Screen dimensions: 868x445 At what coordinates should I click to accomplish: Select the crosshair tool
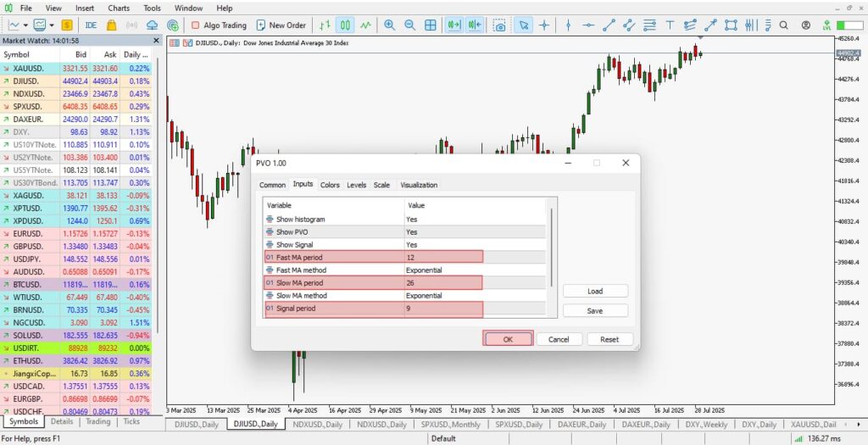tap(544, 25)
